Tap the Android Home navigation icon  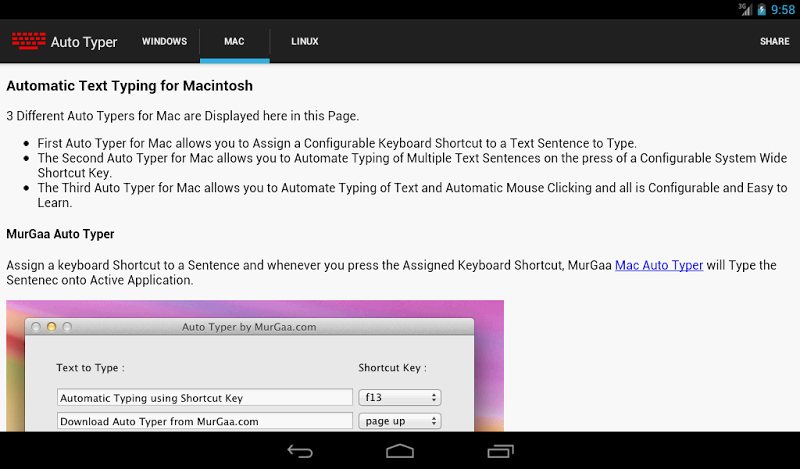coord(400,451)
